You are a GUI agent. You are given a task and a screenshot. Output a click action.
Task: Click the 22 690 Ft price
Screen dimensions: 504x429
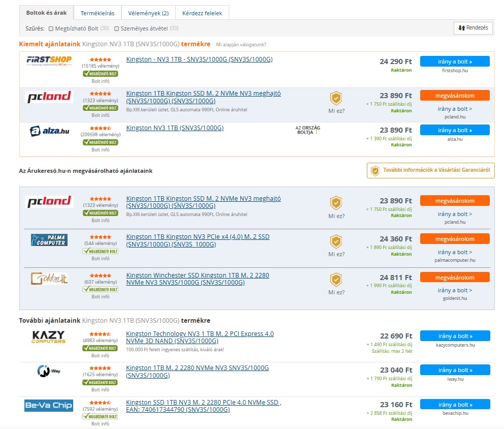pos(396,336)
